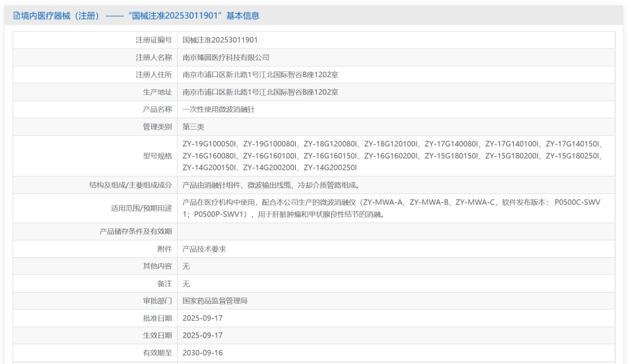The image size is (631, 364).
Task: Click the 生产地址 label
Action: pos(158,92)
